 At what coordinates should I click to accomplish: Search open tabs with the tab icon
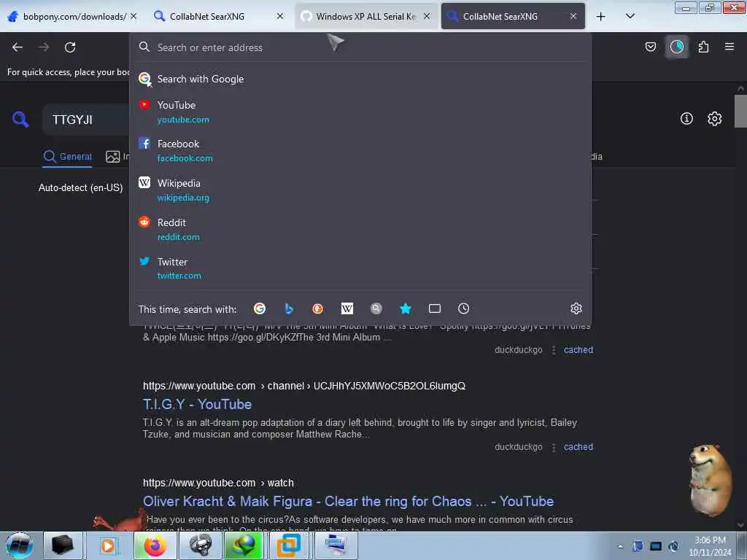435,308
